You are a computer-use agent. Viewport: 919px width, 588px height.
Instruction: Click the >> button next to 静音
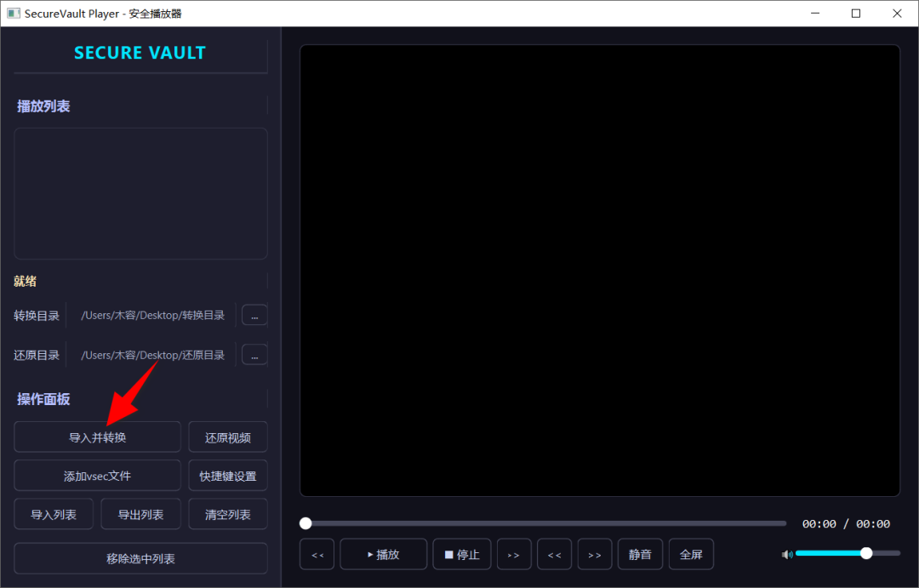595,554
